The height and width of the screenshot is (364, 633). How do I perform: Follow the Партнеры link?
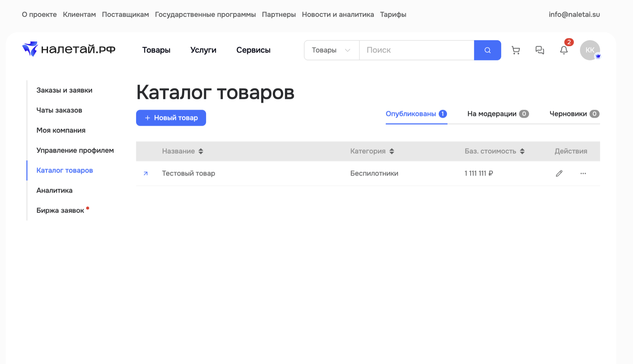pyautogui.click(x=279, y=15)
